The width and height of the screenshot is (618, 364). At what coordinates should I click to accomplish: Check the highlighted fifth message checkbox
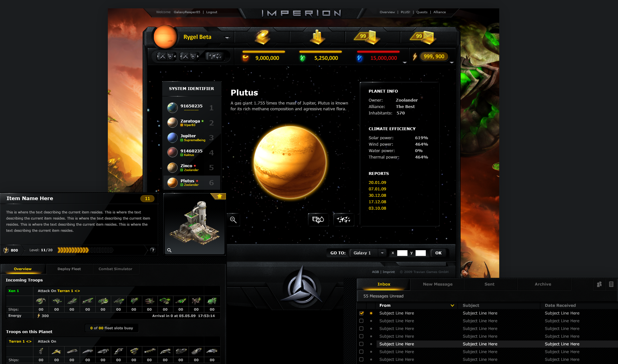click(x=361, y=344)
